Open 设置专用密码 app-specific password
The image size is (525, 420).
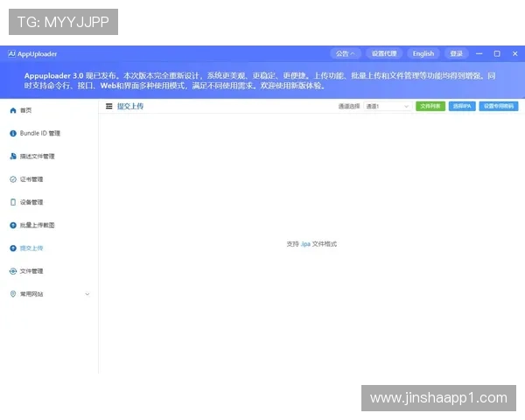[499, 106]
